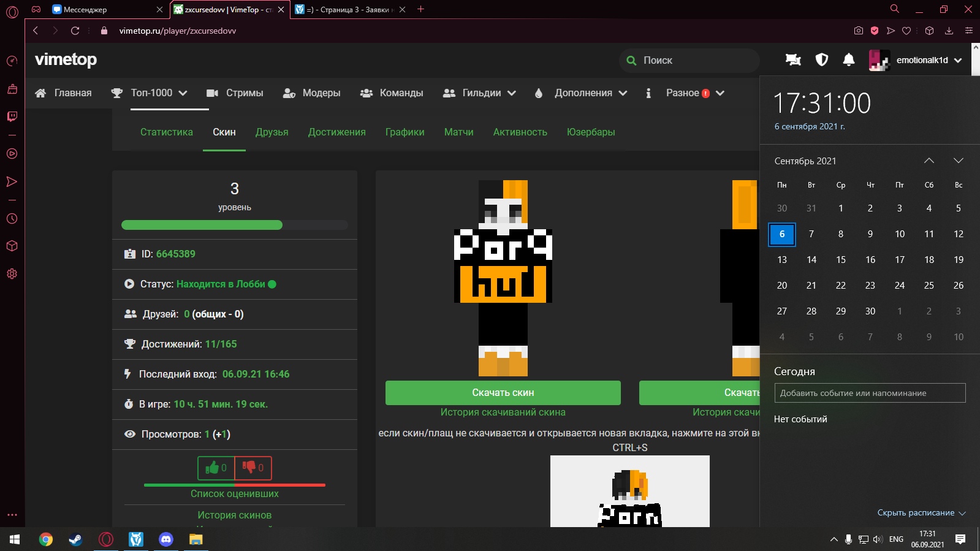Click the notification bell icon
Viewport: 980px width, 551px height.
pos(848,60)
